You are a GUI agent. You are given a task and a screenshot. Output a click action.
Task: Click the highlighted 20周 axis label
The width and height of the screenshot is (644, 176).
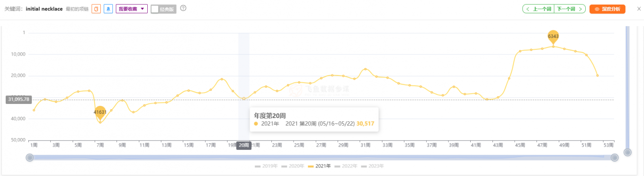(x=243, y=145)
